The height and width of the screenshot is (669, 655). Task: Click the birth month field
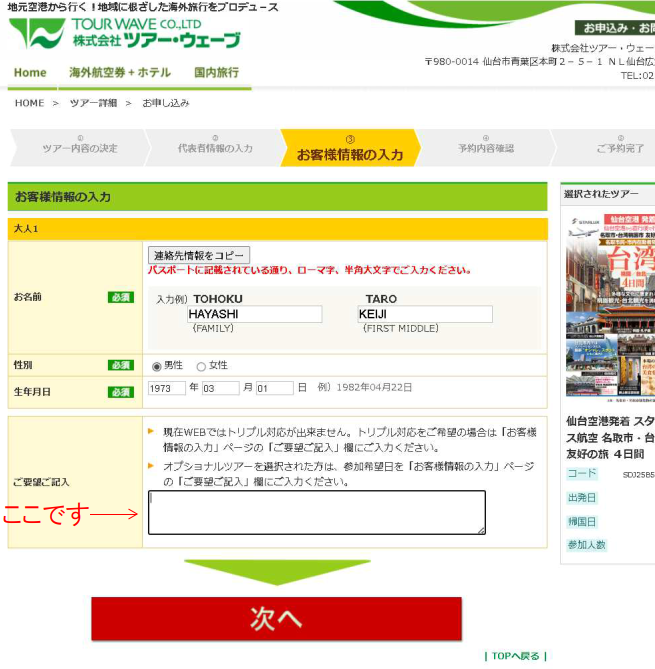coord(220,388)
